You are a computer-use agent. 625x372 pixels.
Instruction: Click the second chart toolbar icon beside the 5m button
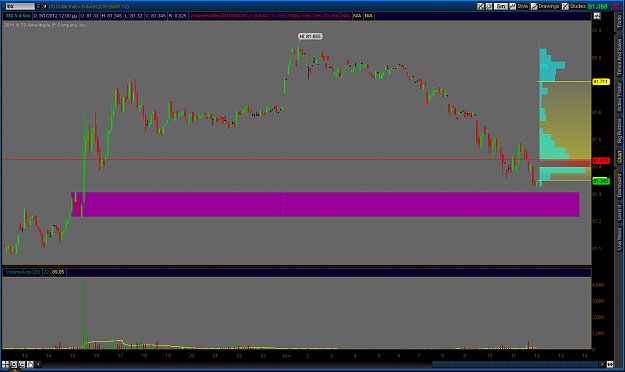tap(489, 6)
